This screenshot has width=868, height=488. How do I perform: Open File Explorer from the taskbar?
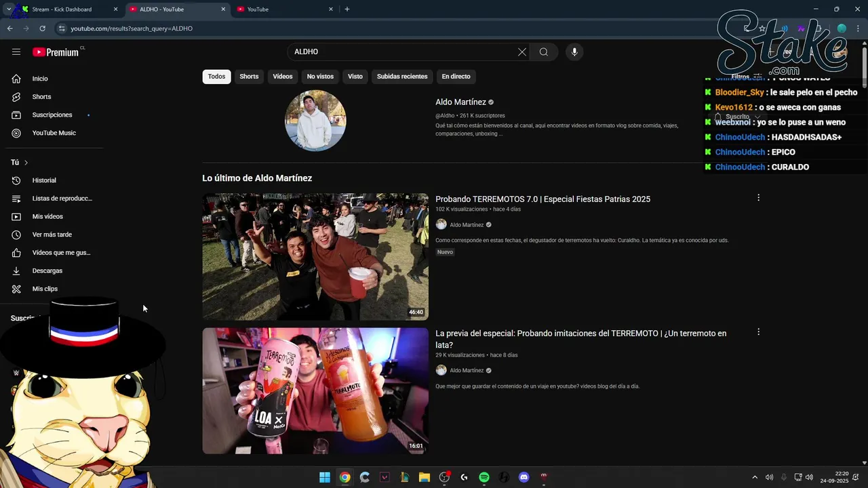click(x=425, y=477)
